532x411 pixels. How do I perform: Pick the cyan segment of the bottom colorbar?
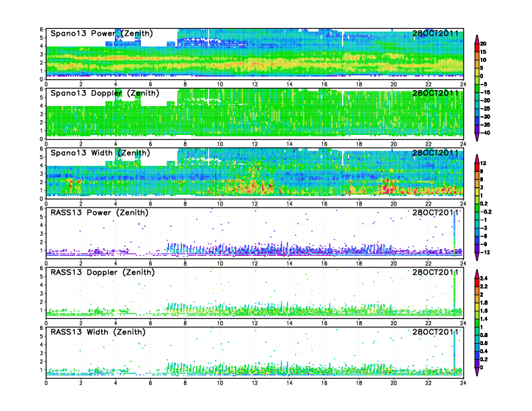point(477,339)
